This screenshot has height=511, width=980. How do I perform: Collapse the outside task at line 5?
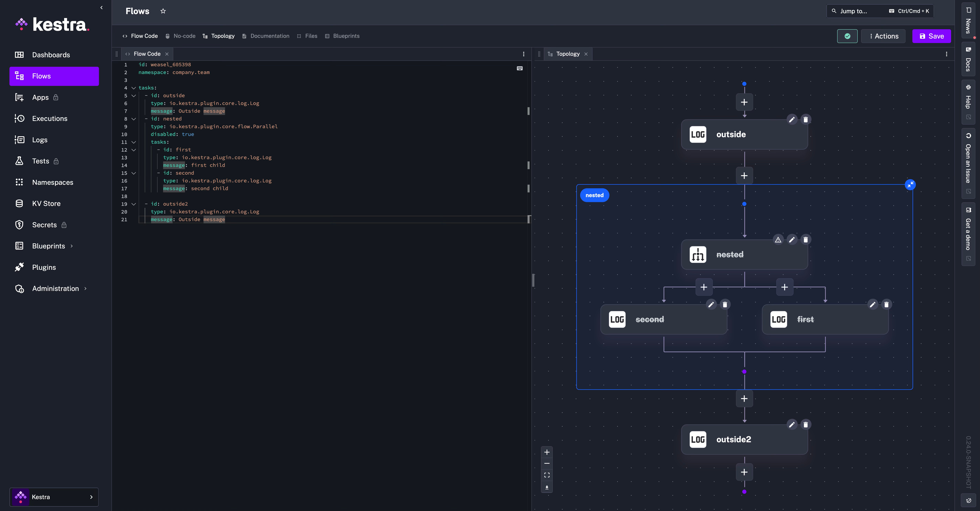point(134,95)
